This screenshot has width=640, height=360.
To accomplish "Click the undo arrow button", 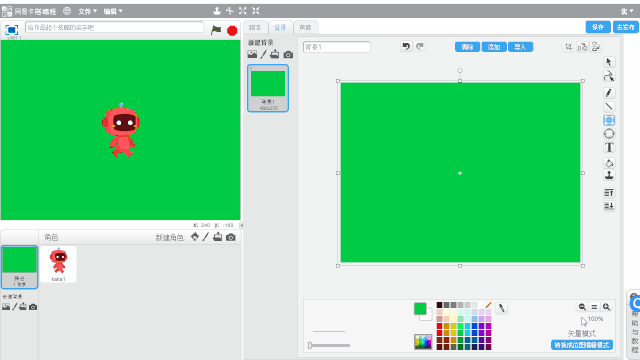I will tap(406, 47).
